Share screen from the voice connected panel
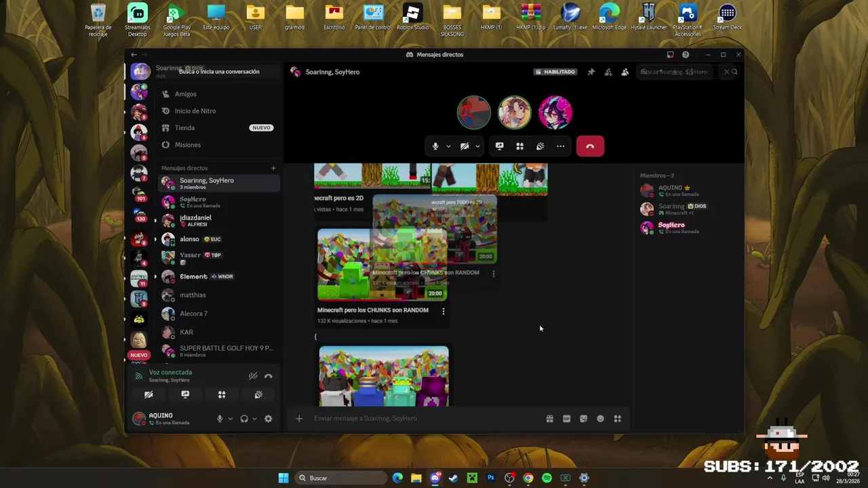Viewport: 868px width, 488px height. pyautogui.click(x=185, y=394)
